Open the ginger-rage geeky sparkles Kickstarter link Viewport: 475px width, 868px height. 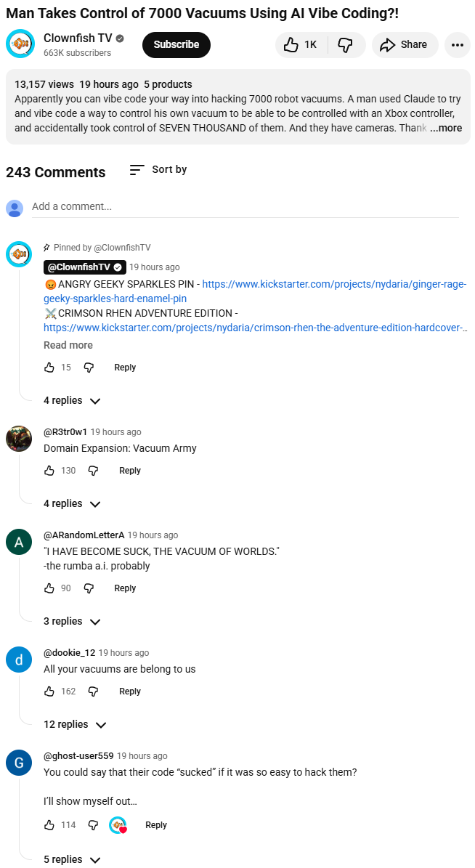255,291
